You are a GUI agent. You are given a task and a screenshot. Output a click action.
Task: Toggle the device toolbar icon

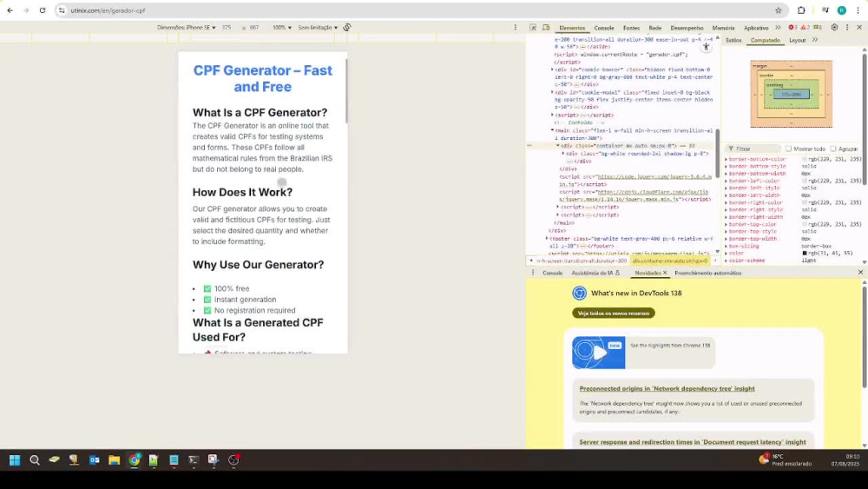point(546,27)
